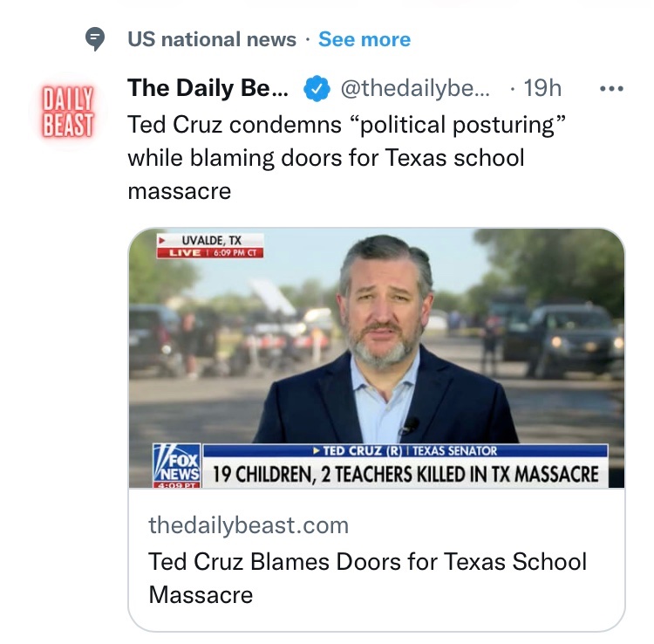Click The Daily Beast display name
Viewport: 654px width, 644px height.
point(208,88)
